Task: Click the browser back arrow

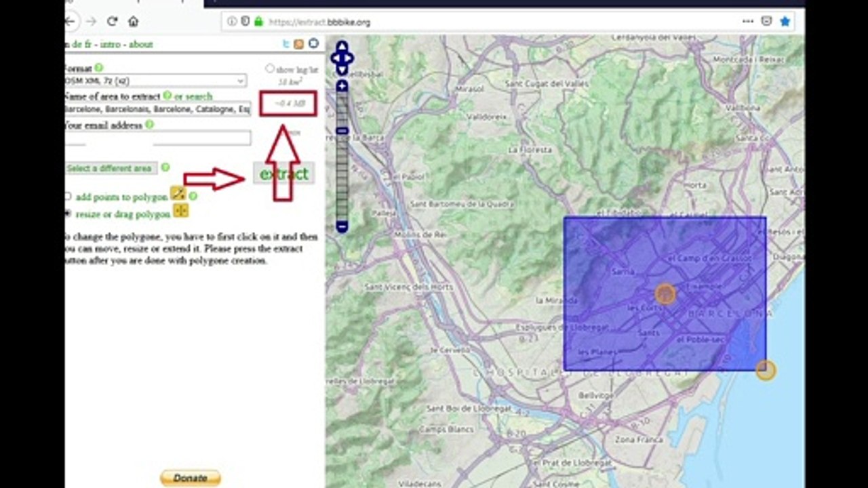Action: pos(69,22)
